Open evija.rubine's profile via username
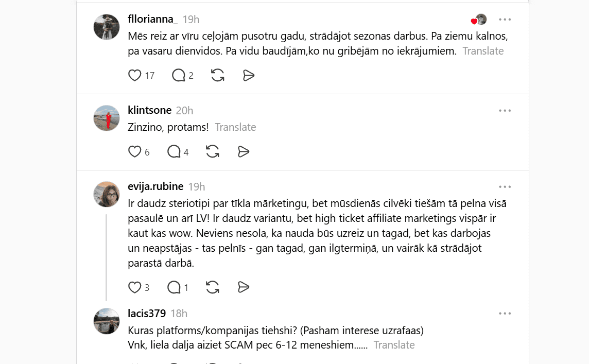 [x=155, y=186]
